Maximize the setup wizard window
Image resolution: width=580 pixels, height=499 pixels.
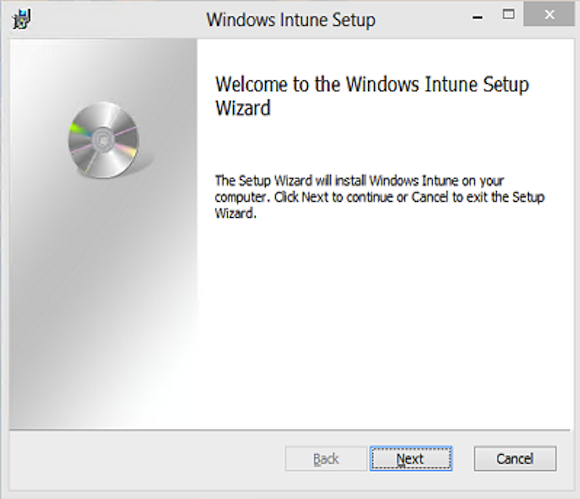(509, 15)
